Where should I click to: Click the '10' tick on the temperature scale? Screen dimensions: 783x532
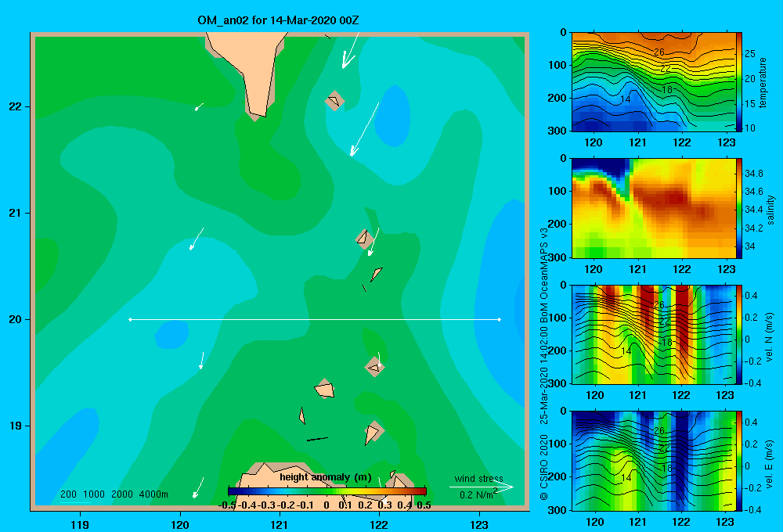[750, 128]
